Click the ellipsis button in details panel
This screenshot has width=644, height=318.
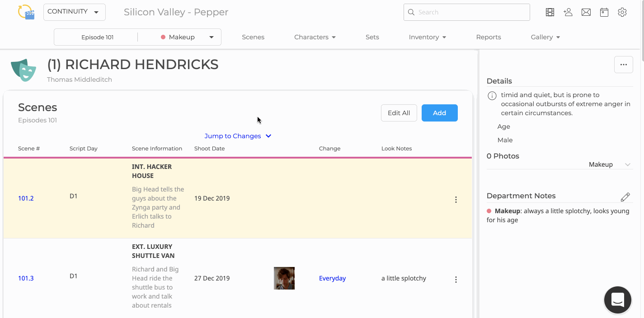click(624, 65)
